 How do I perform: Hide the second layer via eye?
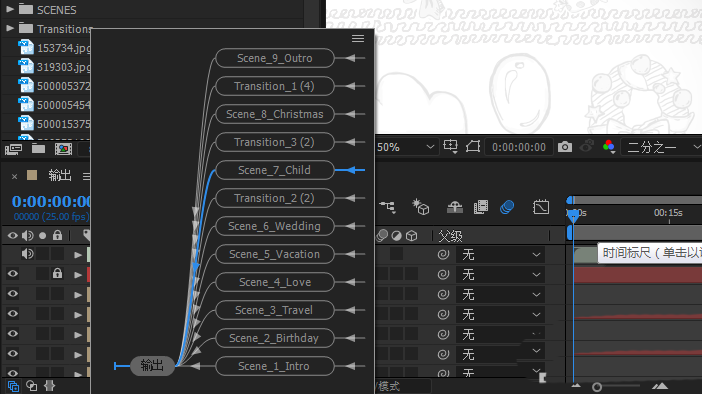(x=13, y=274)
